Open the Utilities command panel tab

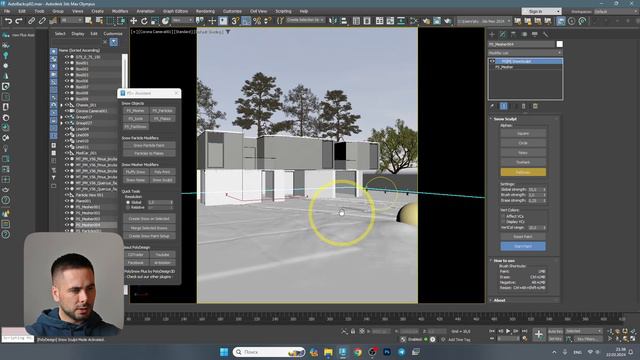point(545,35)
